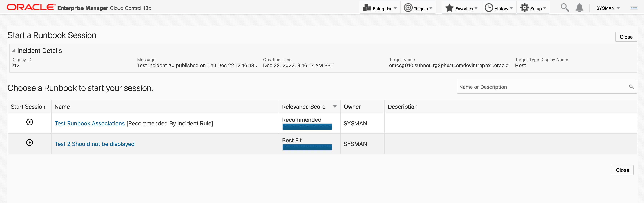Click the Relevance Score column header text
644x203 pixels.
pyautogui.click(x=303, y=107)
